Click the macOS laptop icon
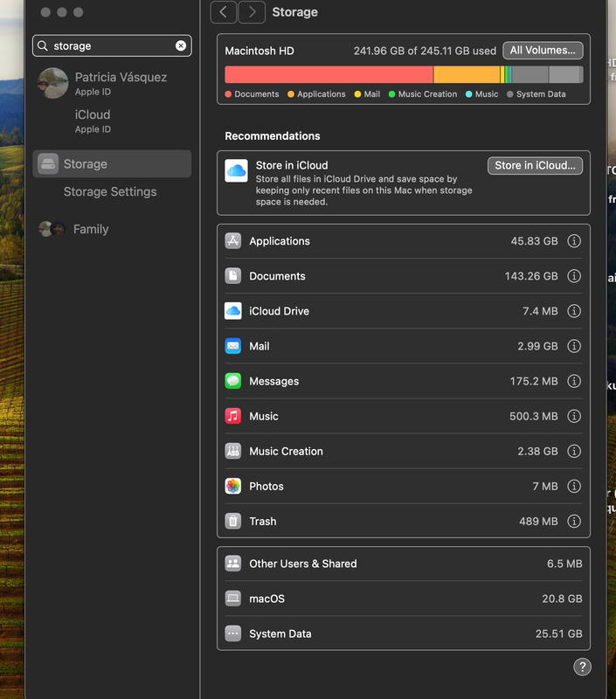Viewport: 616px width, 699px height. (x=233, y=599)
